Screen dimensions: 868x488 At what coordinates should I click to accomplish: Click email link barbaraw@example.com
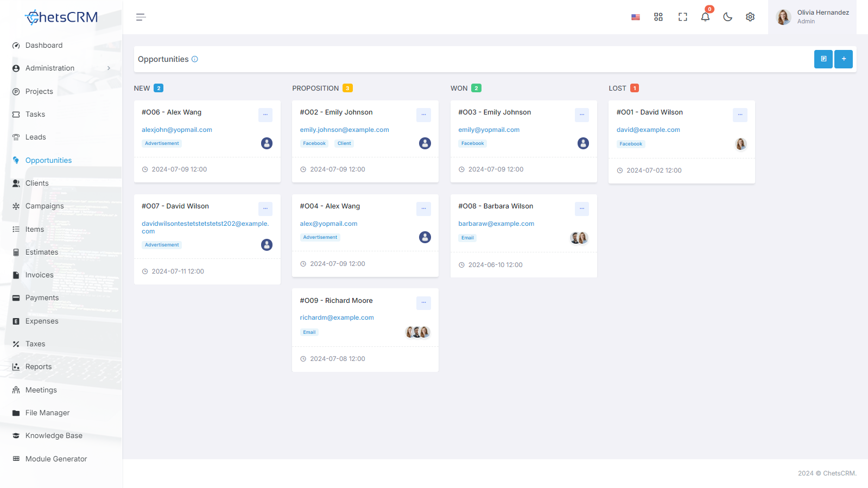pyautogui.click(x=496, y=224)
